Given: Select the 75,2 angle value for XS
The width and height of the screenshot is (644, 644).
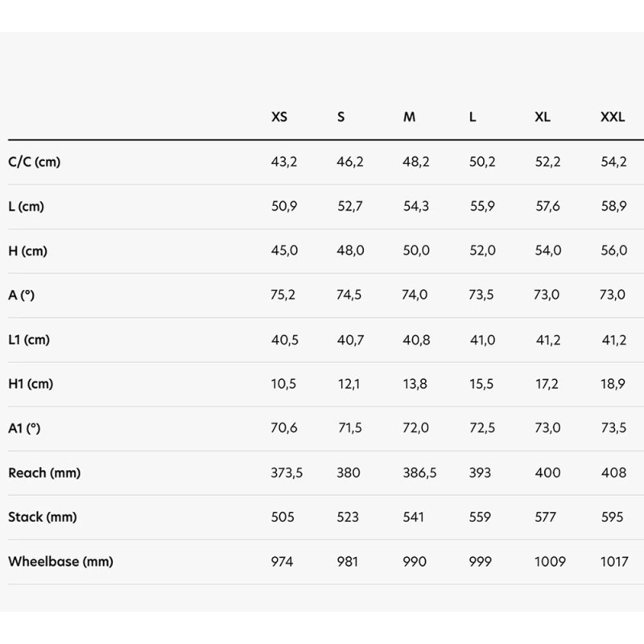Looking at the screenshot, I should pos(283,295).
